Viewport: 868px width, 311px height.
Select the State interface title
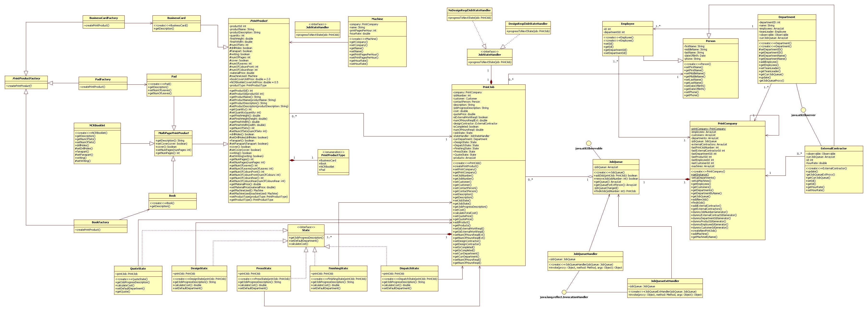tap(306, 230)
